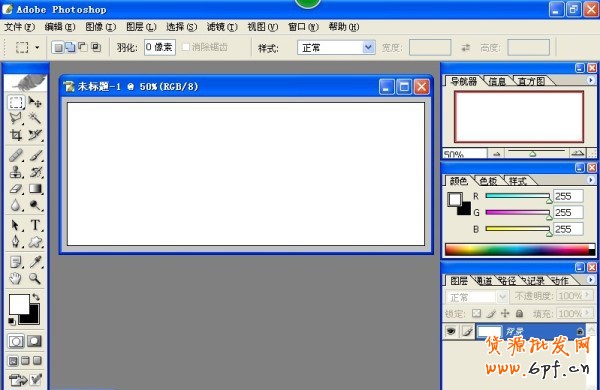Open the 样式 dropdown set to 正常

(x=336, y=48)
